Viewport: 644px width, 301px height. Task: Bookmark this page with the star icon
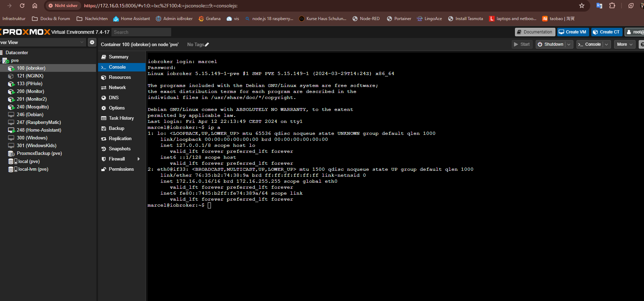582,6
